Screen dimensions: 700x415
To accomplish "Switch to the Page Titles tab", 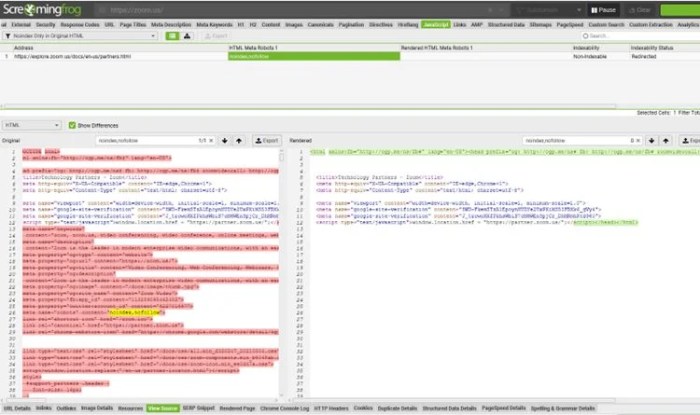I will pyautogui.click(x=133, y=25).
